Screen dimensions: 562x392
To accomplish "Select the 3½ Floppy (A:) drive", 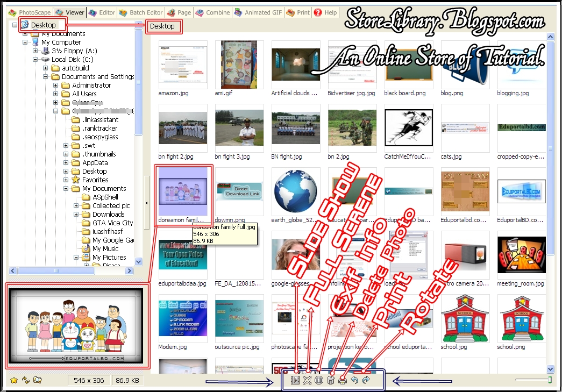I will coord(74,51).
